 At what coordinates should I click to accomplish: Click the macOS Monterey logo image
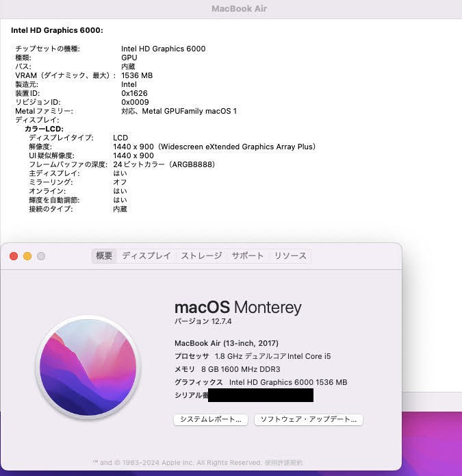coord(87,366)
